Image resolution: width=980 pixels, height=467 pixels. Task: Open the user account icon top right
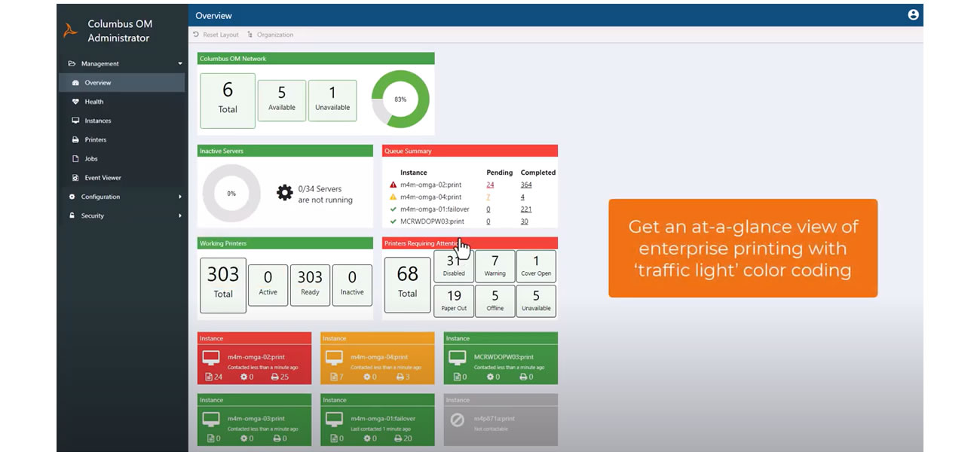point(914,14)
